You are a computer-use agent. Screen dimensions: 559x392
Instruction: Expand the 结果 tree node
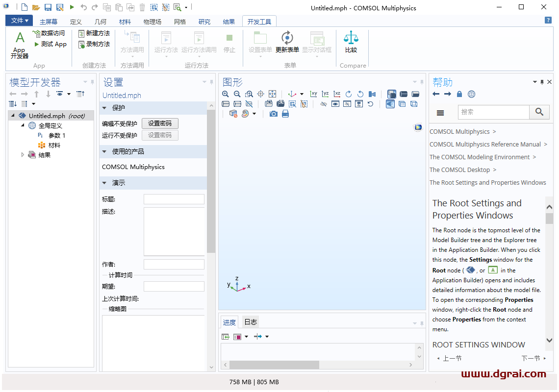(23, 155)
